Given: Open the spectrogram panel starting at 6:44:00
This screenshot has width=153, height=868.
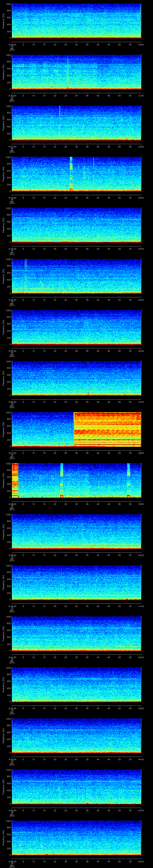Looking at the screenshot, I should [x=76, y=787].
